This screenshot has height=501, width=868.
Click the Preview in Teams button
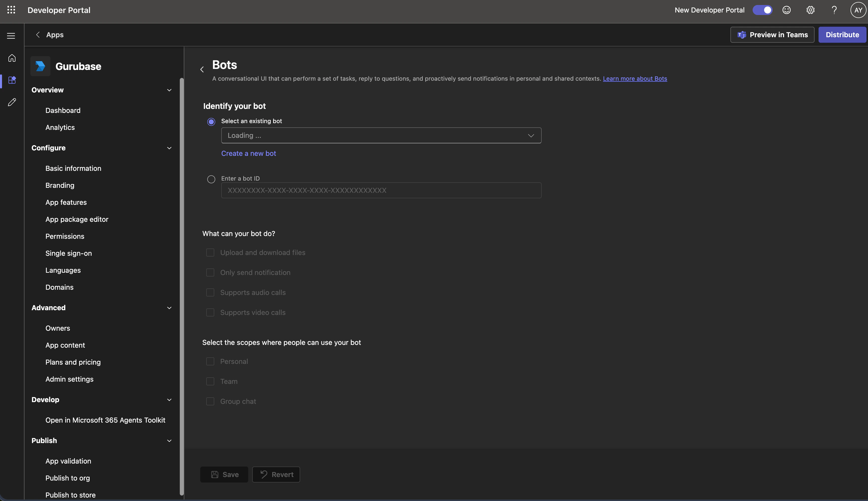(772, 35)
